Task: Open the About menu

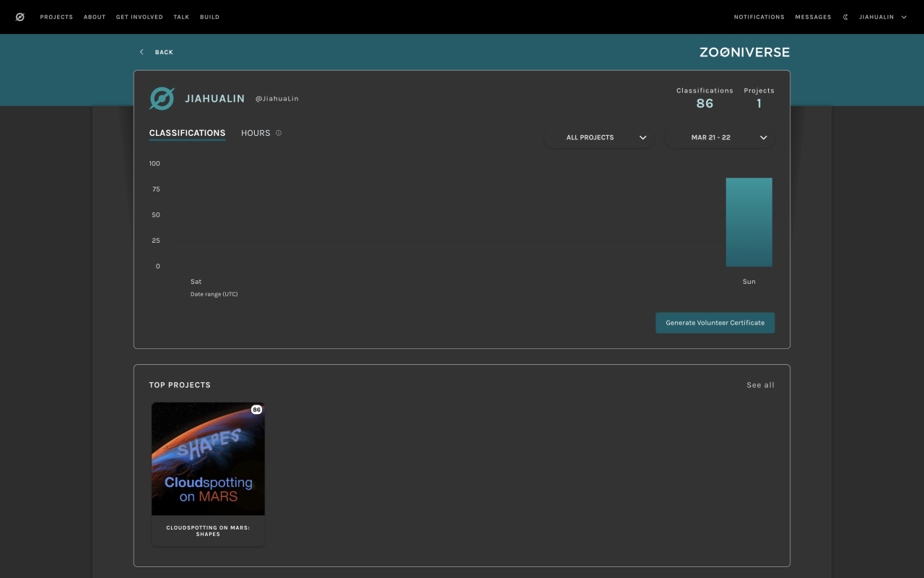Action: [x=95, y=17]
